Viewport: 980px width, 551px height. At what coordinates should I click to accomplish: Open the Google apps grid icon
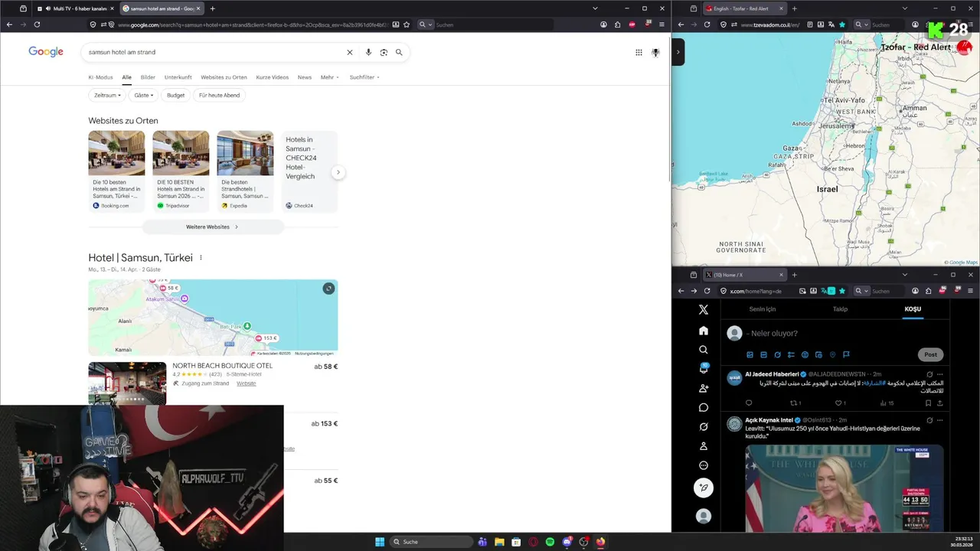tap(639, 52)
